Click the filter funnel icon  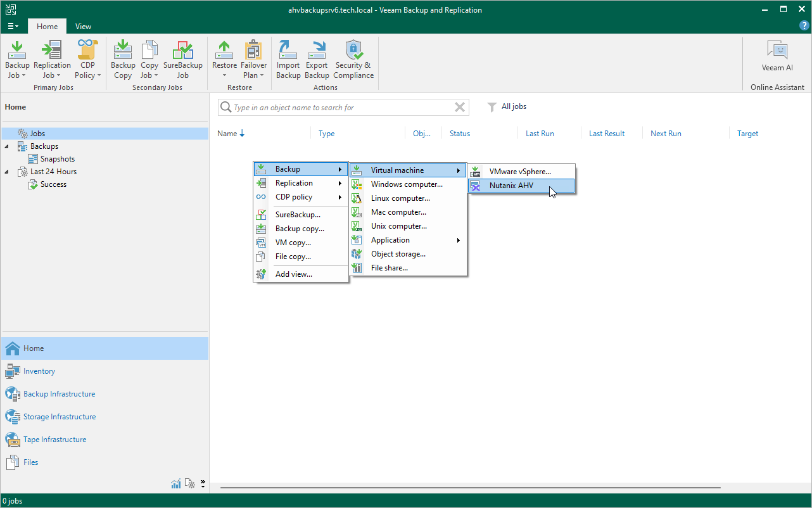492,107
